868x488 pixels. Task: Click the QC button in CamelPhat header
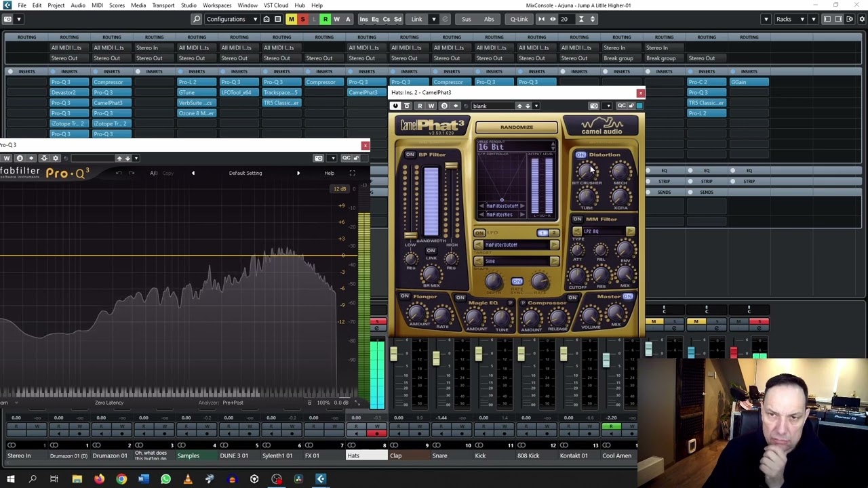click(621, 106)
